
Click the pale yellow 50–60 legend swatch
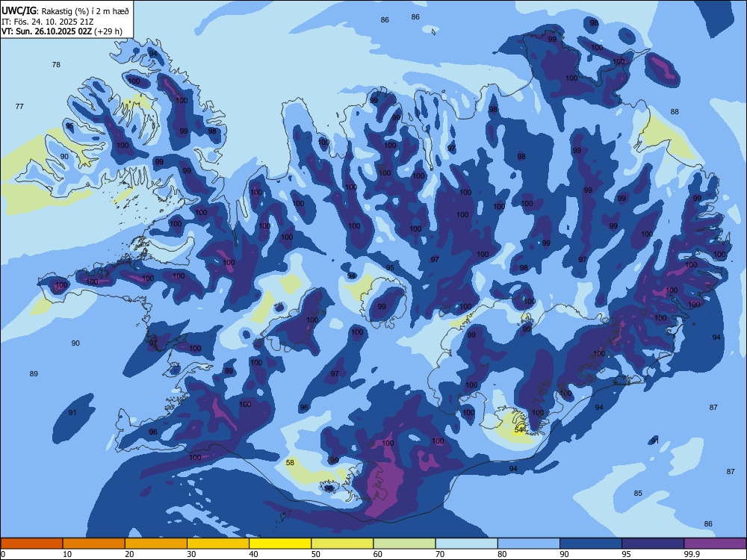pyautogui.click(x=342, y=544)
